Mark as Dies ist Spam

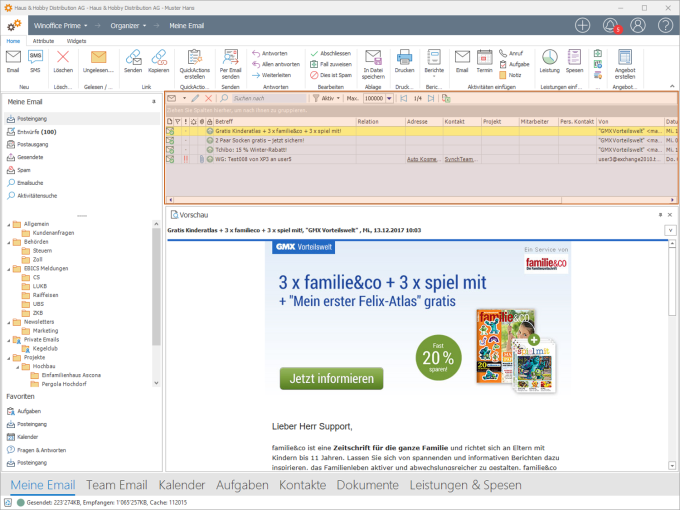click(x=331, y=75)
